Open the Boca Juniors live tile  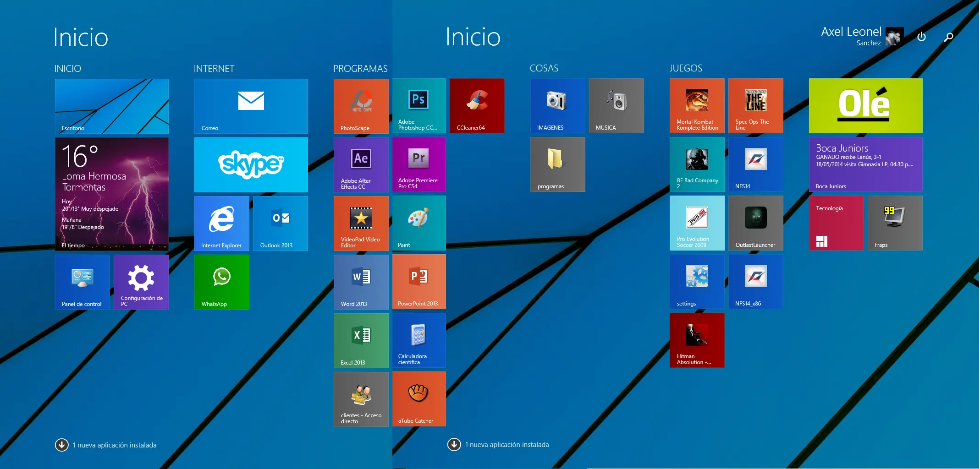pos(866,164)
